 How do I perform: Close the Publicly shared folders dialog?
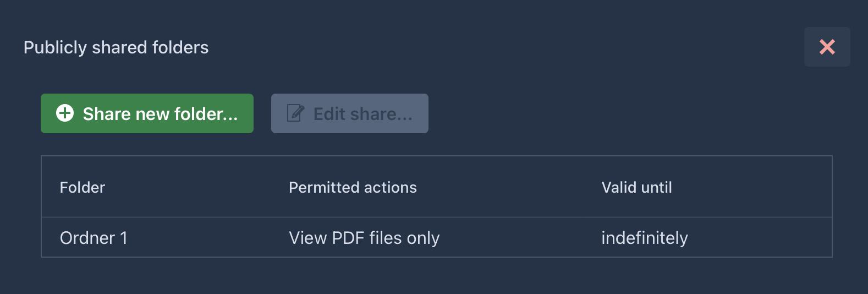tap(827, 47)
